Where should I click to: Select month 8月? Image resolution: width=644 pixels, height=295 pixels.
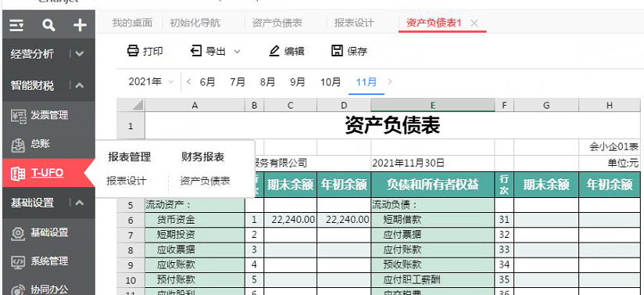tap(267, 82)
